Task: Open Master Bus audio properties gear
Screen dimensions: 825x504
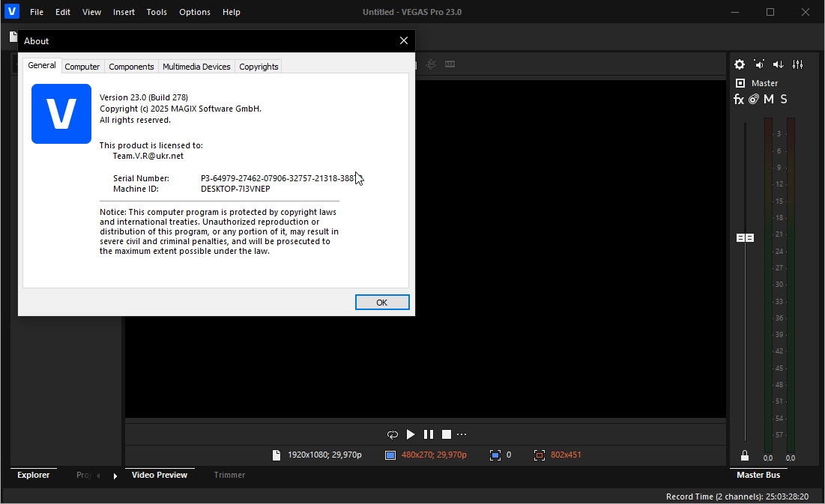Action: coord(740,64)
